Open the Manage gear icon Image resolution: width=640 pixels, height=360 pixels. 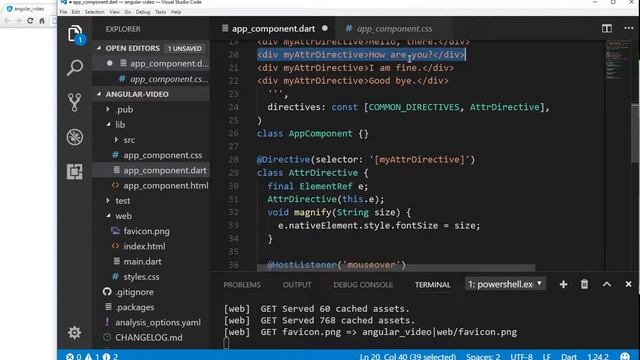click(74, 333)
